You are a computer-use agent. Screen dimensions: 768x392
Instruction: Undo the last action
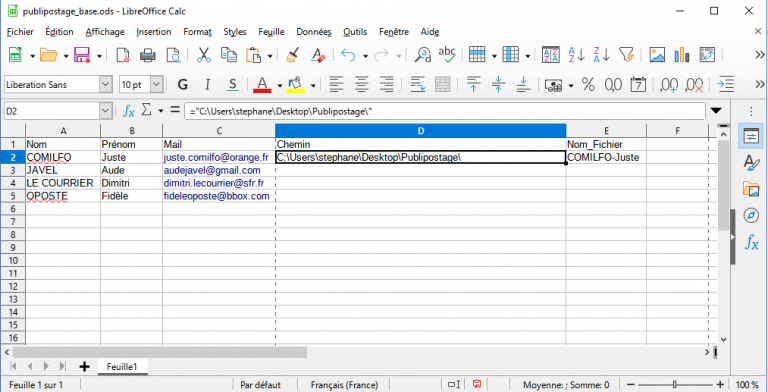tap(348, 55)
